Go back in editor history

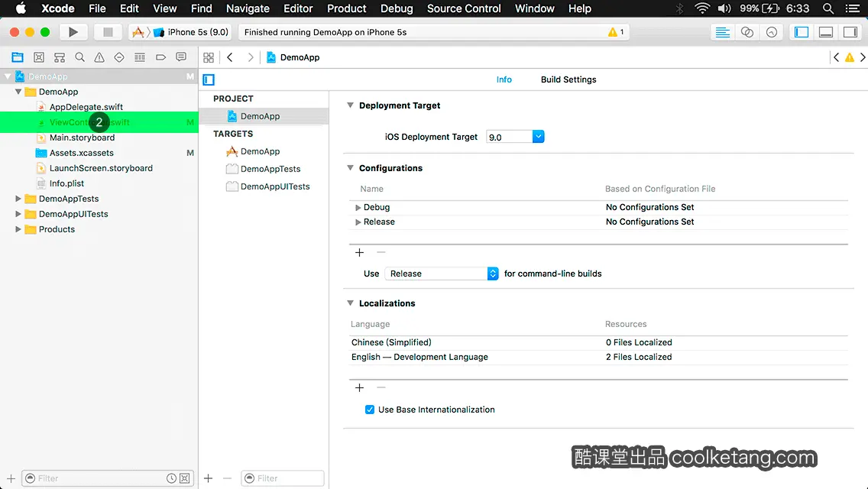230,57
